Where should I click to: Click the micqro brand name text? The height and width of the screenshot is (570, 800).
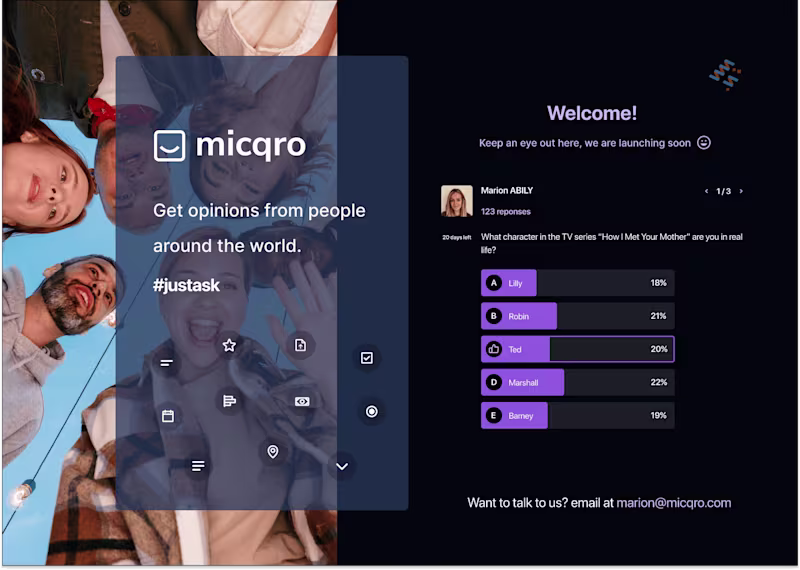pos(251,146)
